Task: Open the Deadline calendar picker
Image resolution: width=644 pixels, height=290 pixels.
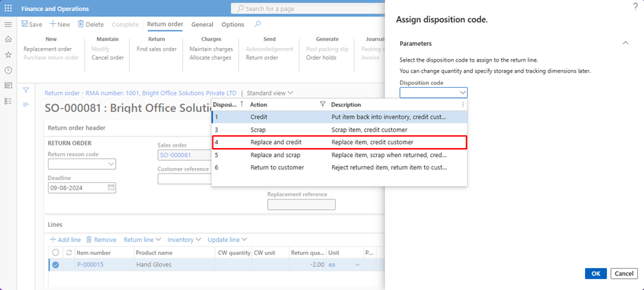Action: pyautogui.click(x=111, y=187)
